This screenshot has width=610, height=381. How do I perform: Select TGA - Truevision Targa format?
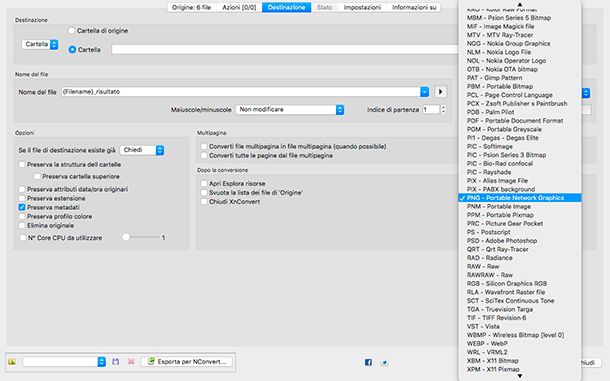(520, 309)
